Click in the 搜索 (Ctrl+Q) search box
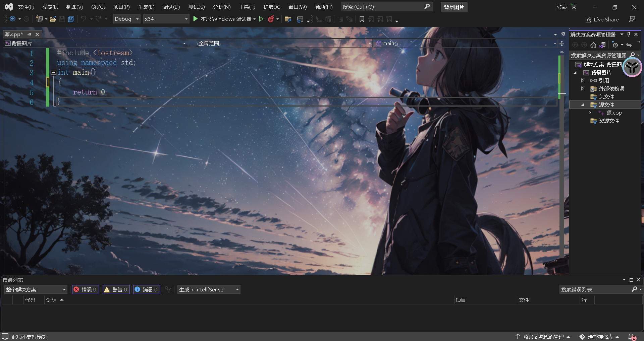The image size is (644, 341). coord(382,7)
